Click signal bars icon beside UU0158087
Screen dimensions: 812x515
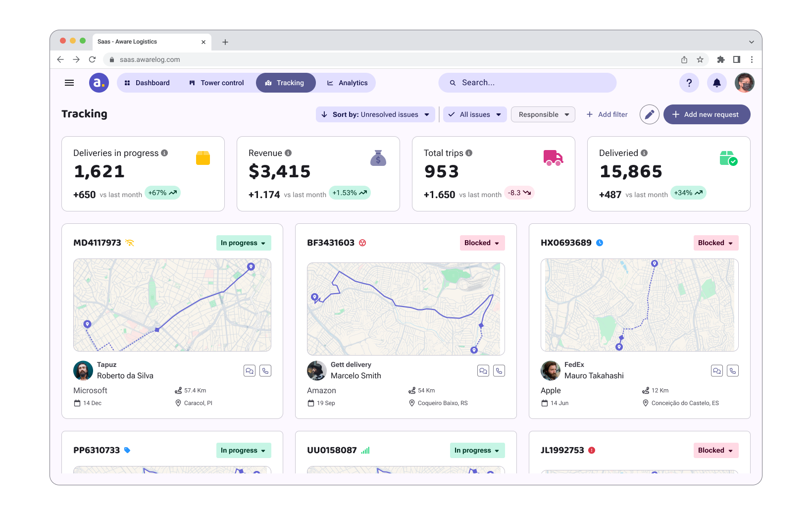pos(365,450)
